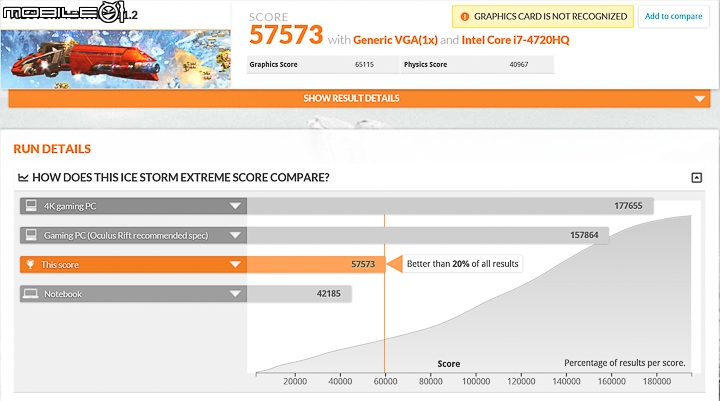720x401 pixels.
Task: Click the Gaming PC monitor icon
Action: [31, 235]
